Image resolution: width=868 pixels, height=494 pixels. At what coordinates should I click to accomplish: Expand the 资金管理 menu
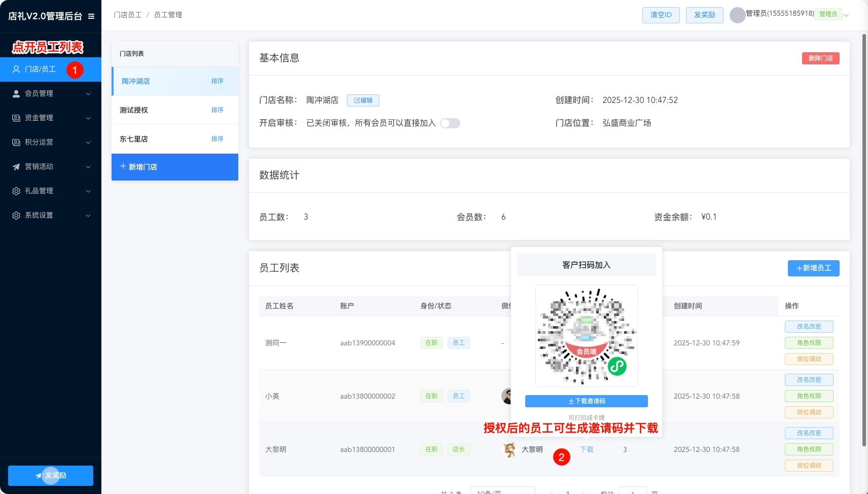point(51,118)
